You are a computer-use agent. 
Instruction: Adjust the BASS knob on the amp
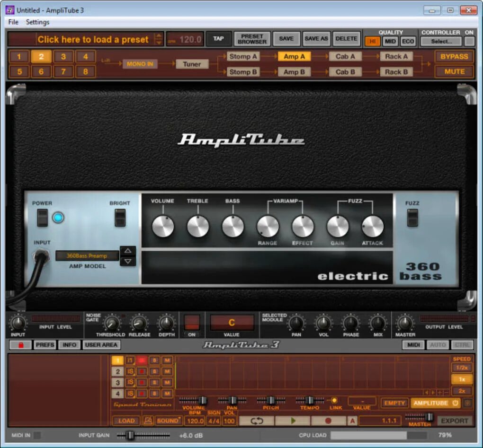tap(233, 226)
